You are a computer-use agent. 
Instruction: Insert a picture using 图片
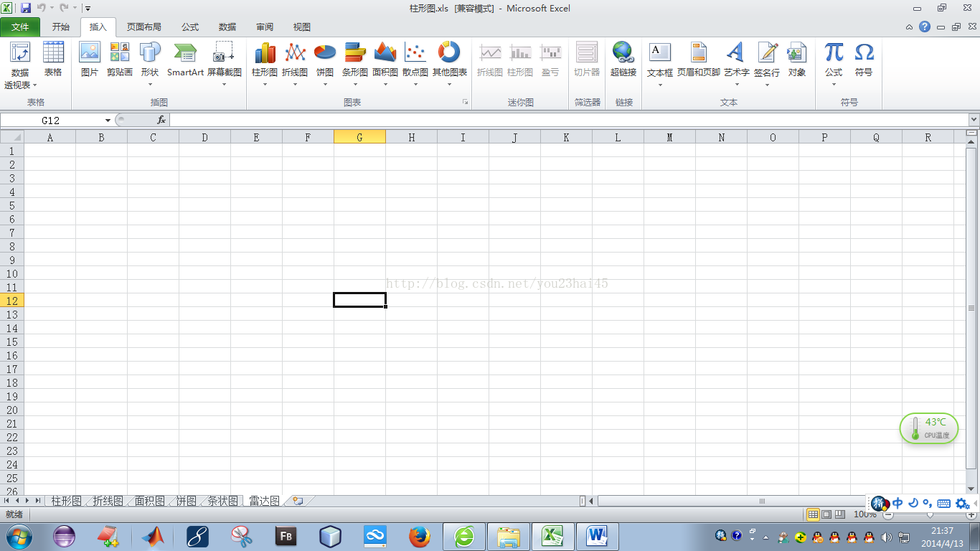pos(90,60)
